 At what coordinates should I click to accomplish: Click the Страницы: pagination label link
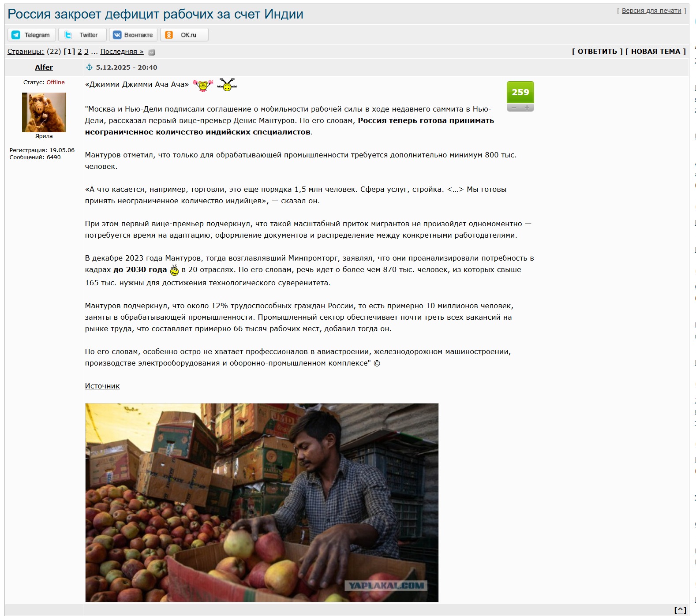tap(26, 52)
